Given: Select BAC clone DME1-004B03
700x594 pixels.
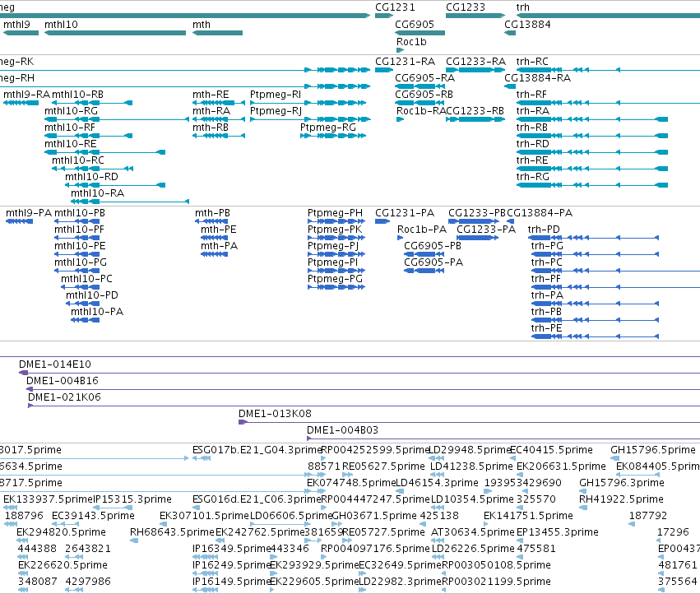Looking at the screenshot, I should [x=342, y=430].
